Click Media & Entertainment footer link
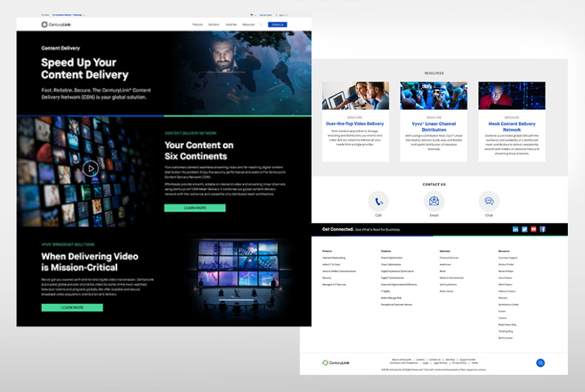The height and width of the screenshot is (392, 585). (x=451, y=278)
